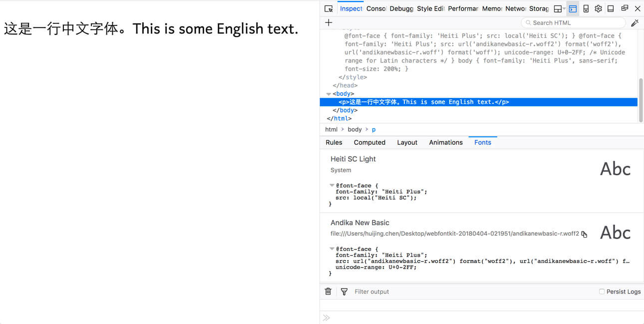Viewport: 644px width, 324px height.
Task: Collapse the Heiti Plus @font-face rule
Action: [332, 185]
